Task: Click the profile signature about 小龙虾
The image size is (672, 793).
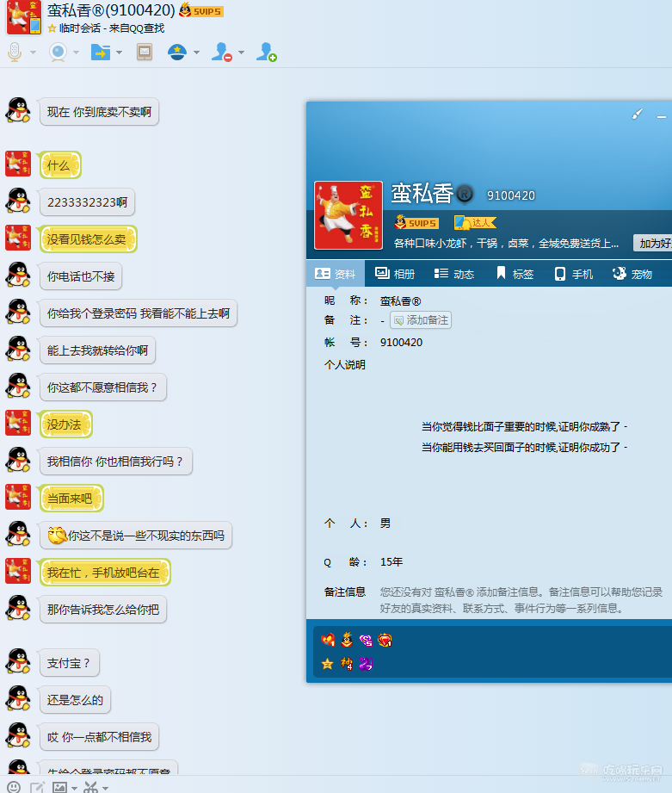Action: pos(506,244)
